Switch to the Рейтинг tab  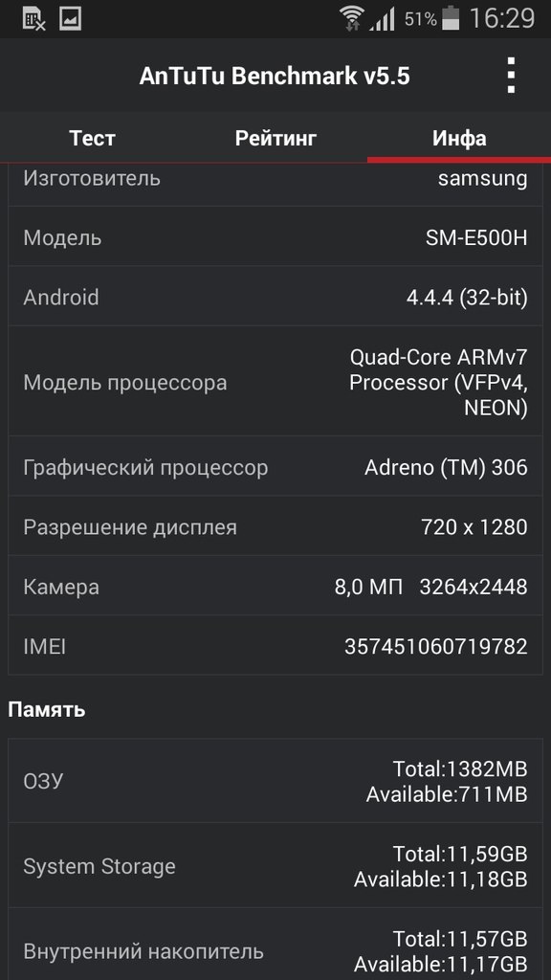tap(275, 138)
